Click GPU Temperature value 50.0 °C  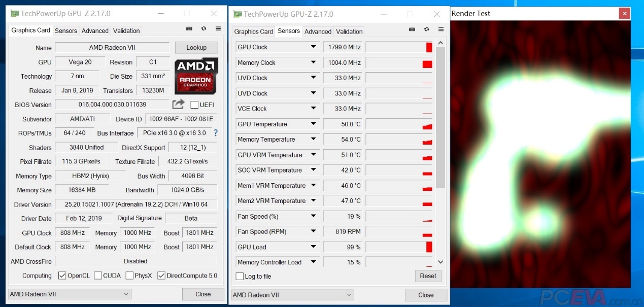pos(343,124)
